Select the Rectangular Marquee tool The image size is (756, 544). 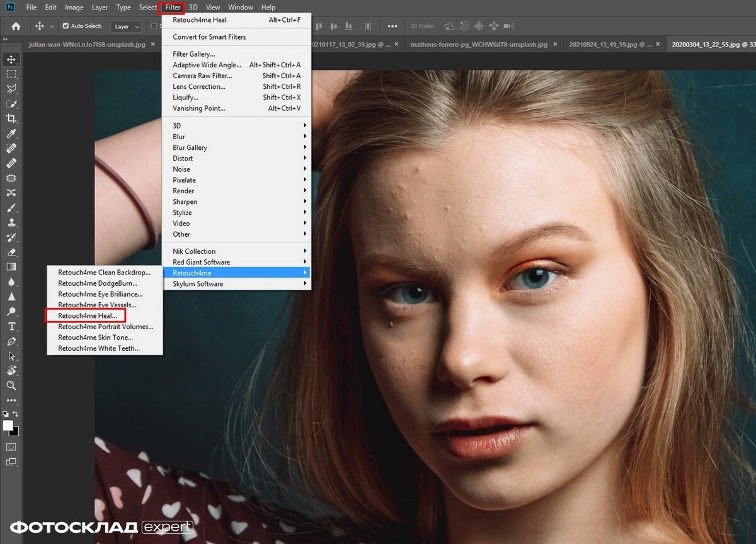[11, 74]
